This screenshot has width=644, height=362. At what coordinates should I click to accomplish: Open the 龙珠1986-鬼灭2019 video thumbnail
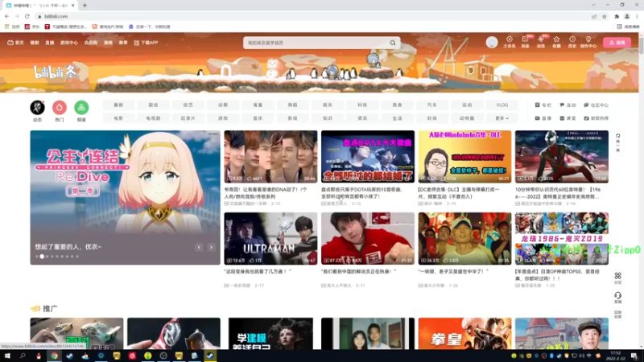[562, 238]
